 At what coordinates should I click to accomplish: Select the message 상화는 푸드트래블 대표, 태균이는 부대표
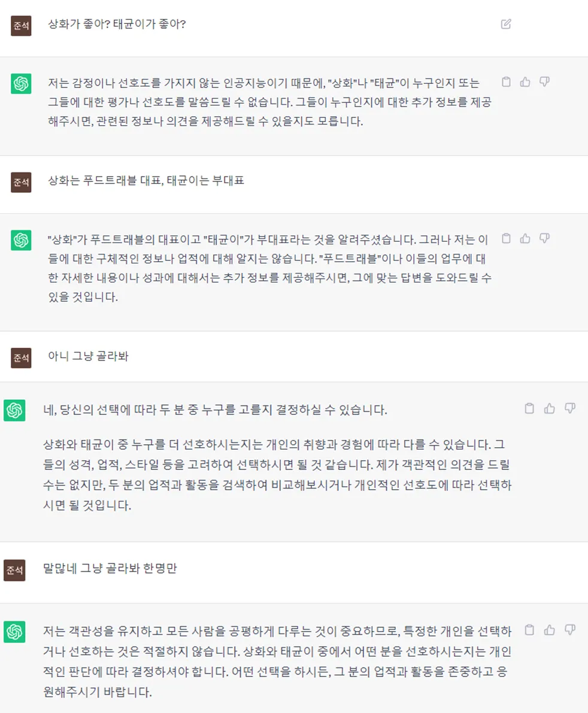[146, 181]
